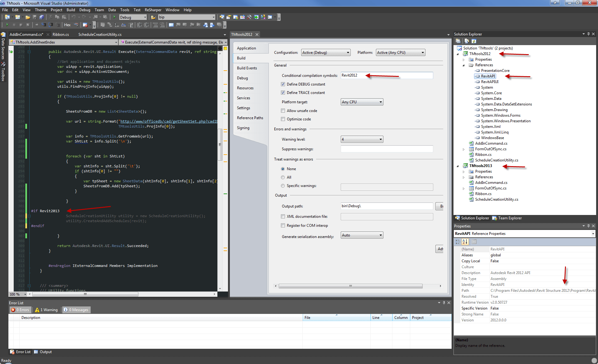Image resolution: width=598 pixels, height=364 pixels.
Task: Enable Allow unsafe code checkbox
Action: pos(283,111)
